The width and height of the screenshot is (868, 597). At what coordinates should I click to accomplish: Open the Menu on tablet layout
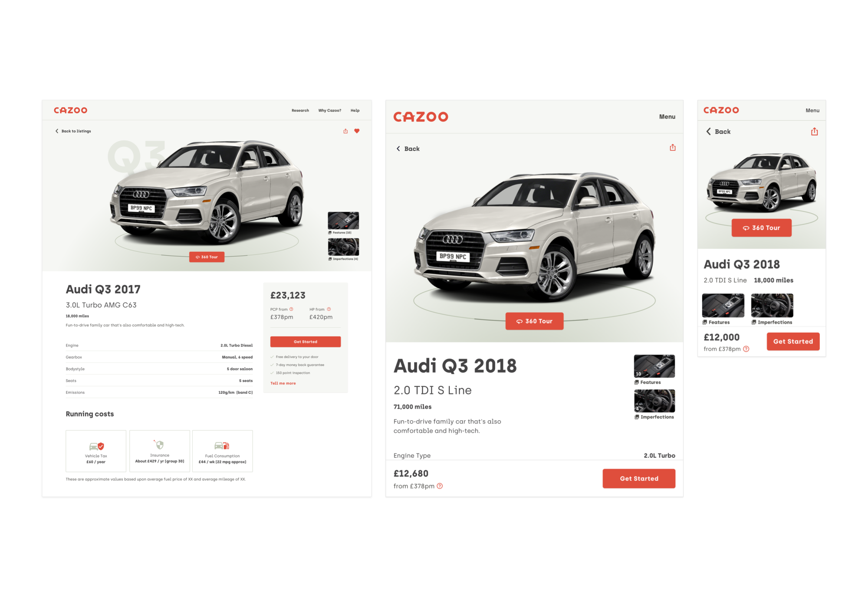click(667, 116)
